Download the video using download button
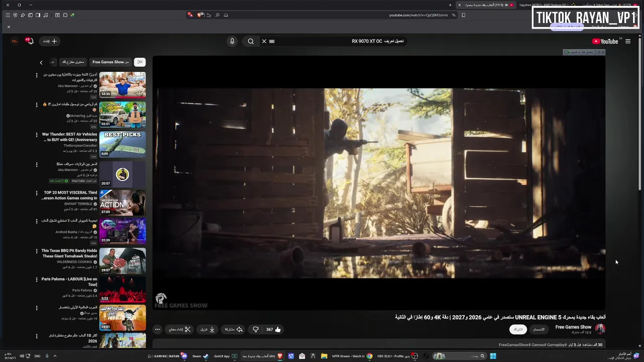644x362 pixels. [208, 329]
